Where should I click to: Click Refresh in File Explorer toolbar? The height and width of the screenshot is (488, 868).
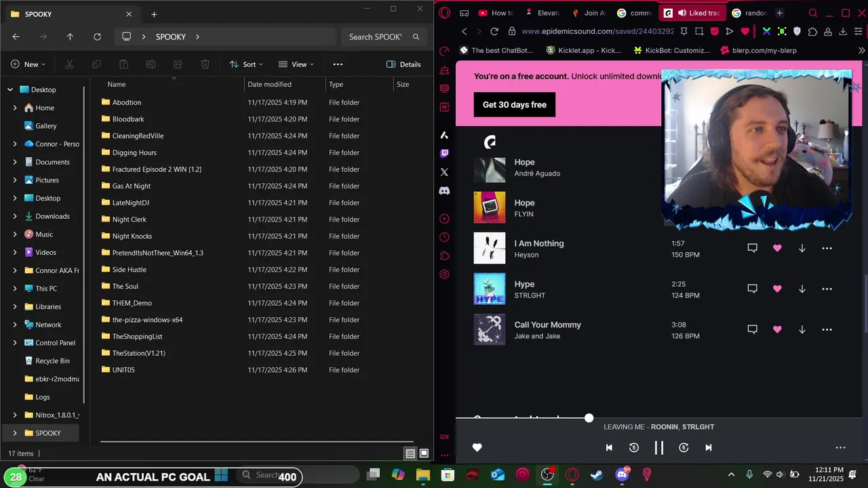97,37
